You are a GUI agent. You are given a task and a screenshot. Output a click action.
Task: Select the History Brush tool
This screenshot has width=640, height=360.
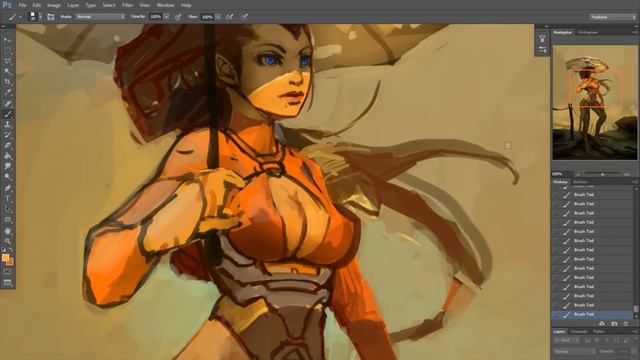[x=7, y=135]
